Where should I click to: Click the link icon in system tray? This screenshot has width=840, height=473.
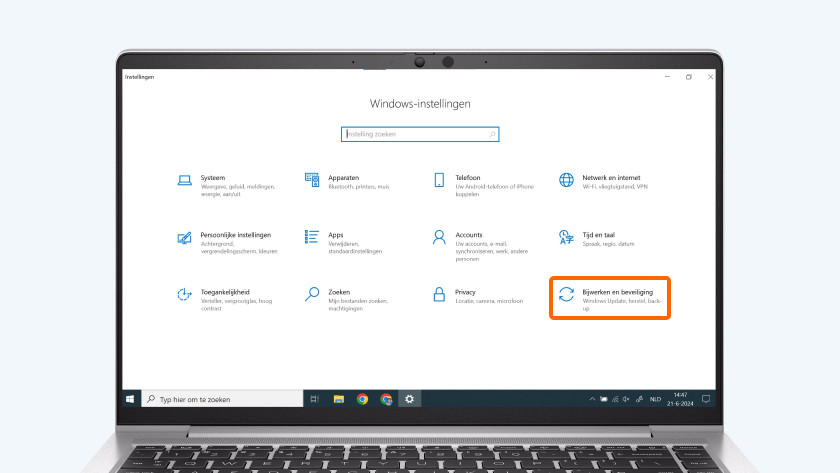point(639,399)
